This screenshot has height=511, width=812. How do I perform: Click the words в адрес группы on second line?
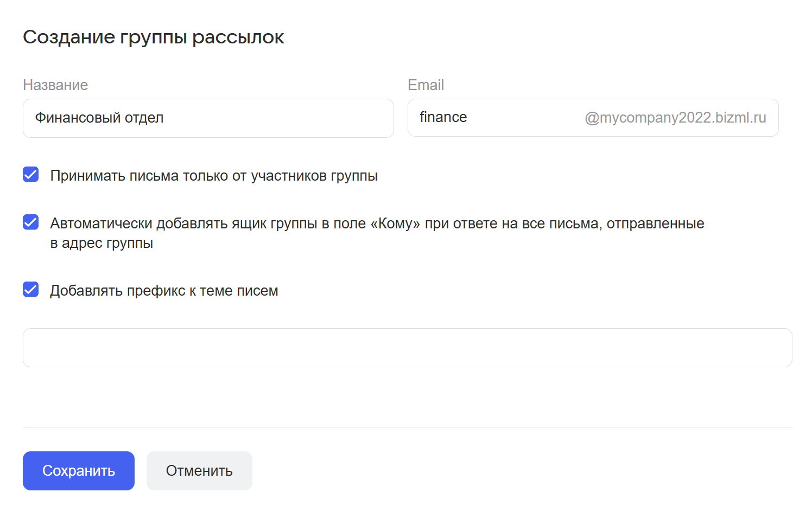point(101,243)
